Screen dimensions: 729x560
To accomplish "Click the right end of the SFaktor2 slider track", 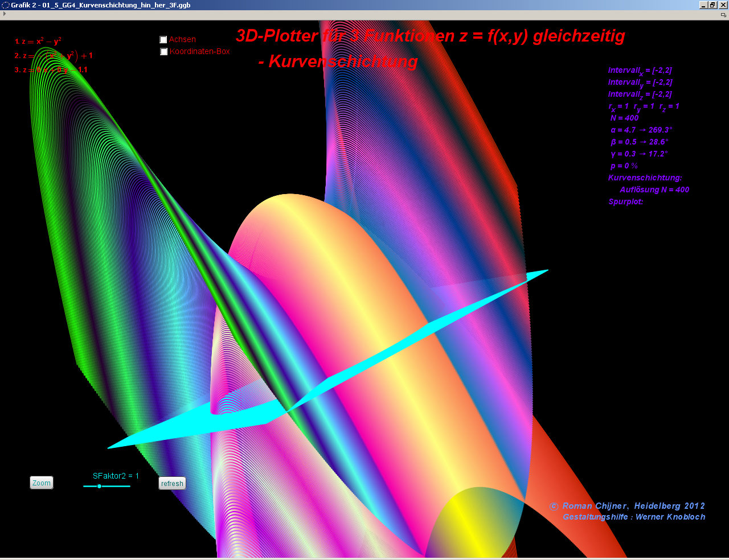I will 129,486.
